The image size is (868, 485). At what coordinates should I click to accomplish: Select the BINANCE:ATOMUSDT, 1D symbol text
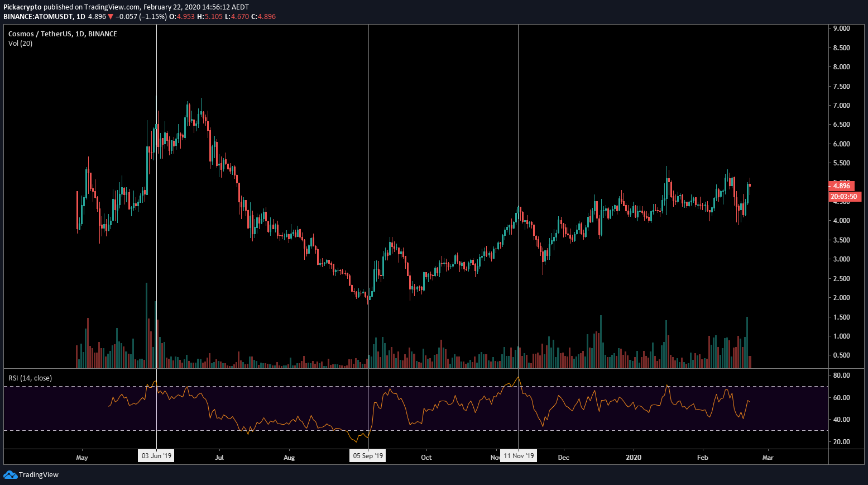click(45, 17)
